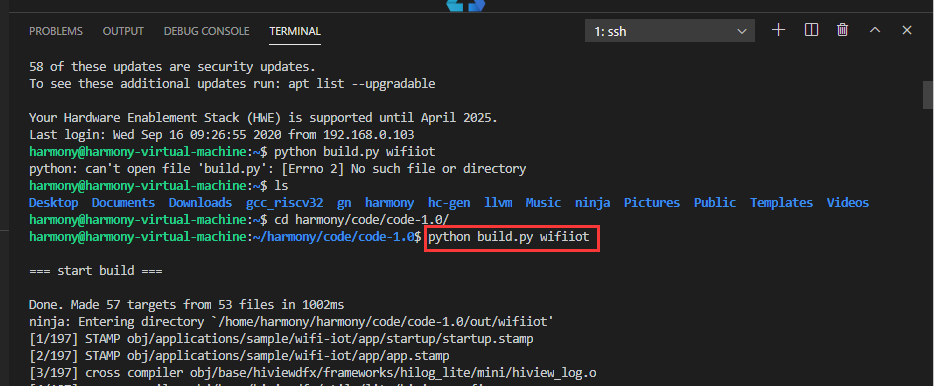
Task: Split the terminal with the split icon
Action: 811,30
